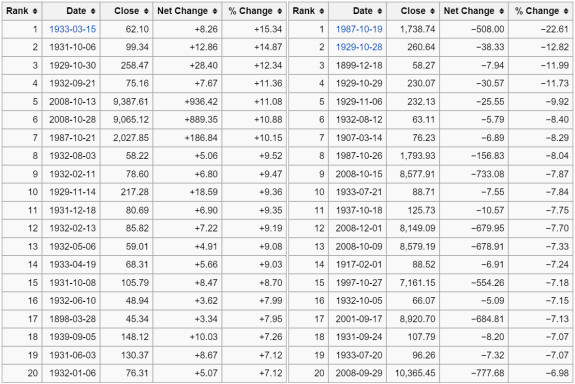Click the date 1937-10-18
Viewport: 575px width, 384px height.
pyautogui.click(x=359, y=210)
